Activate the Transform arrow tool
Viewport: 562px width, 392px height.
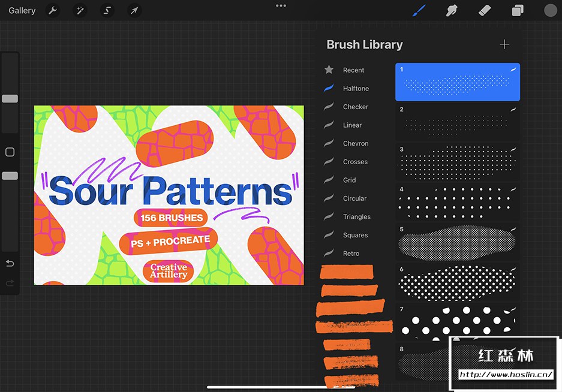(134, 10)
